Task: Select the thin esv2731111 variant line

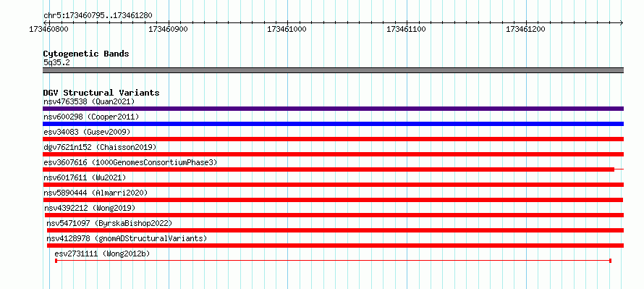Action: (x=334, y=261)
